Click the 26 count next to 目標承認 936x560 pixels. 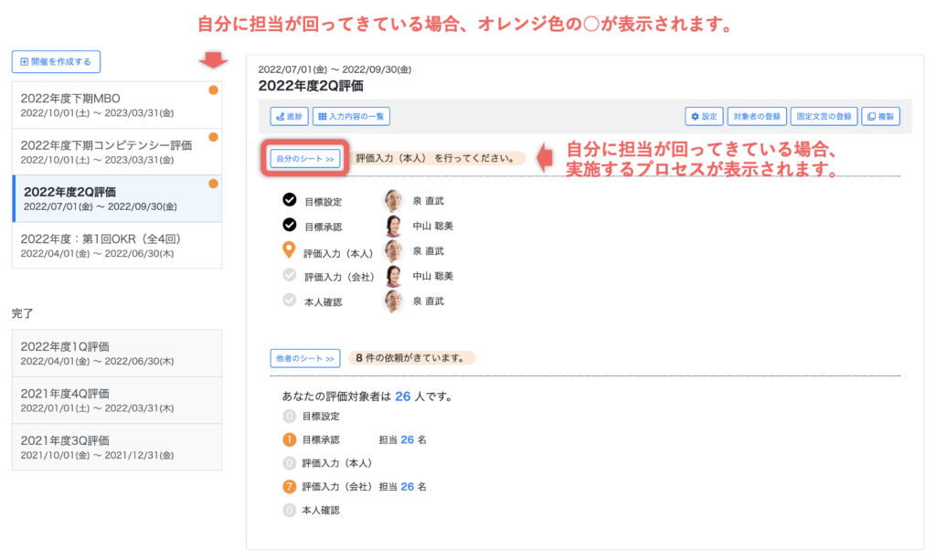point(407,439)
